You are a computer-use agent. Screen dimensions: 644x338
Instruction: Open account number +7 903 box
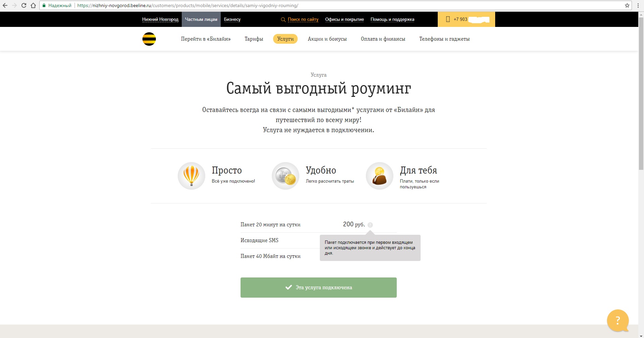(466, 19)
